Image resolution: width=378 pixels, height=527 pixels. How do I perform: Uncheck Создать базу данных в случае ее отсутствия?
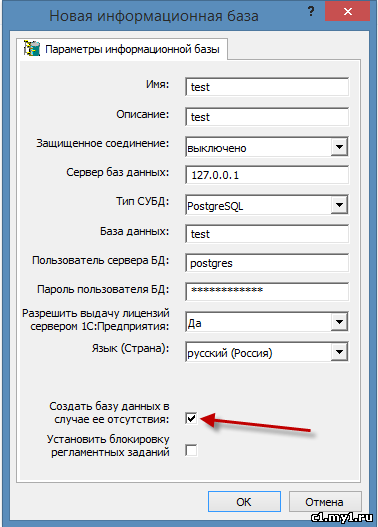(191, 418)
